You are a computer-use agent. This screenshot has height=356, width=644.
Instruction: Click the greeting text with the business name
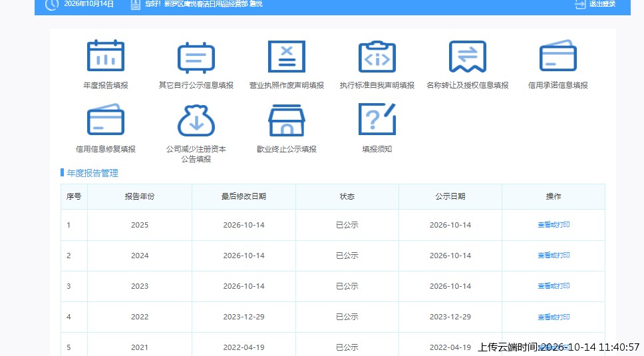coord(204,4)
